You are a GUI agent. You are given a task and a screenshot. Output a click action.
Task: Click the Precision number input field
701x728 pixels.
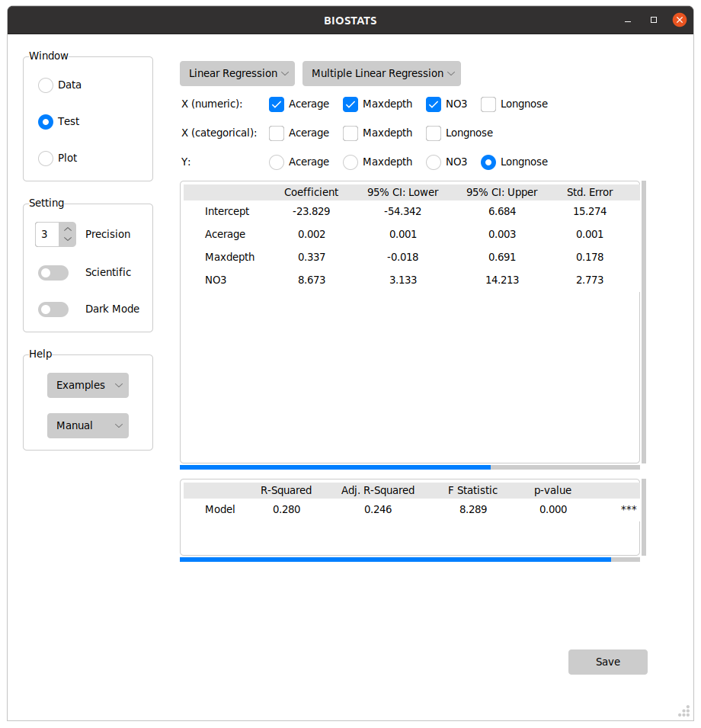click(x=46, y=234)
